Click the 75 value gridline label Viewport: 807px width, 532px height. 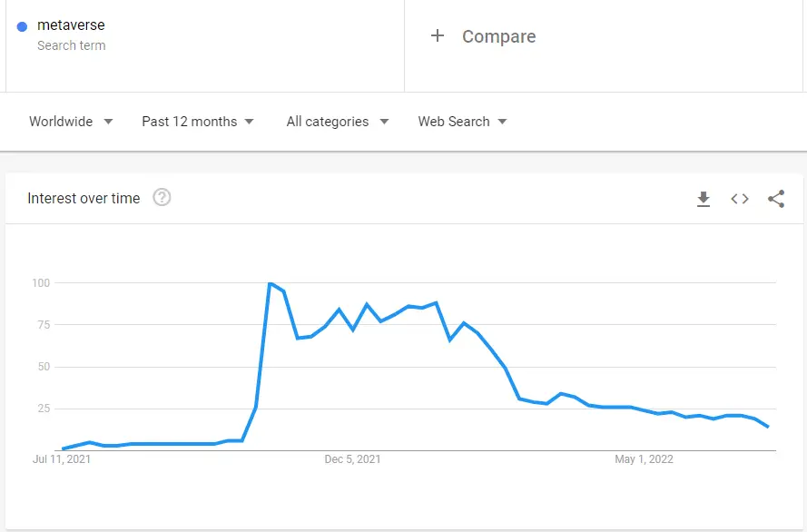point(44,325)
